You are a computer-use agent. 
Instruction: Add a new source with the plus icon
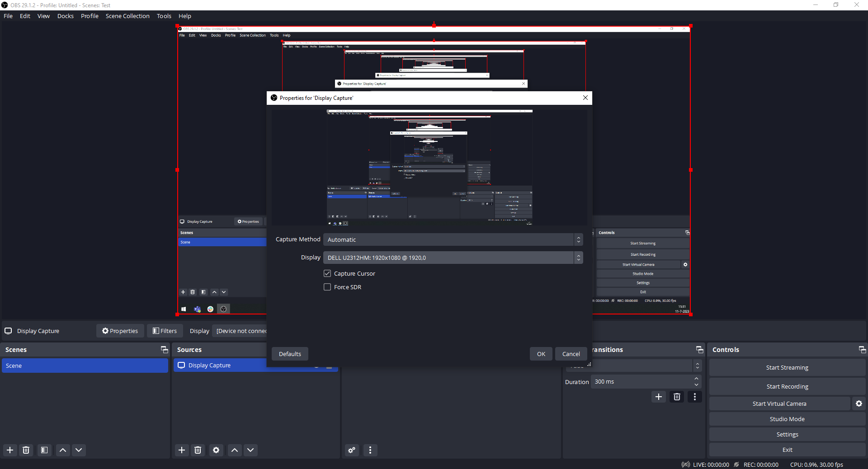coord(182,450)
